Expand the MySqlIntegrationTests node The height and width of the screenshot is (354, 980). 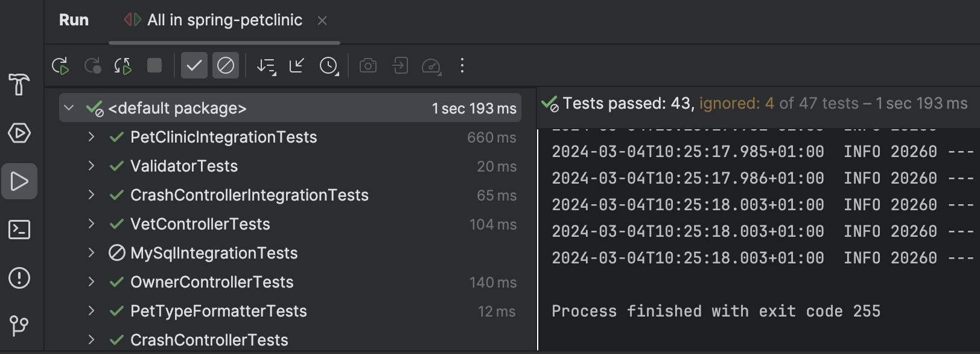click(91, 253)
